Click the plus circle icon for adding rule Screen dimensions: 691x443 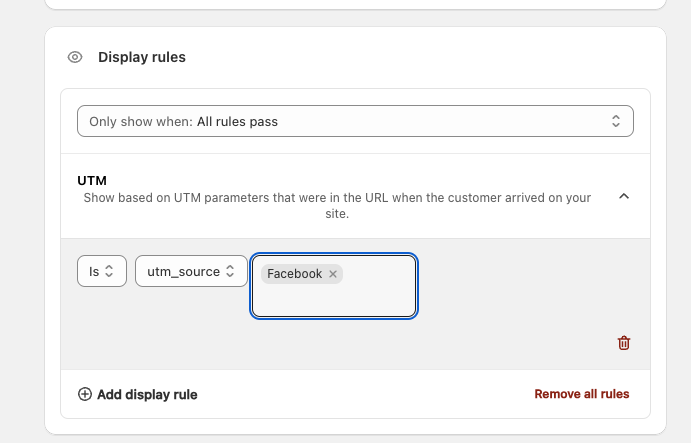[x=85, y=394]
